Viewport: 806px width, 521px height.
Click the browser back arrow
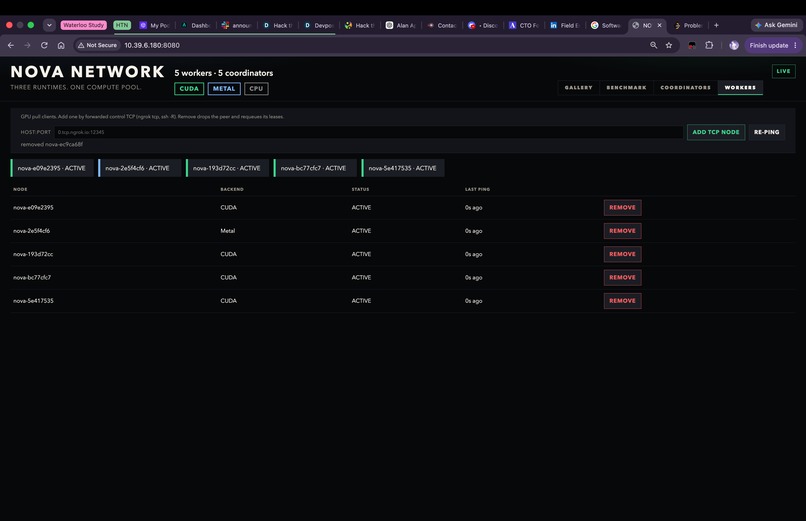click(11, 45)
